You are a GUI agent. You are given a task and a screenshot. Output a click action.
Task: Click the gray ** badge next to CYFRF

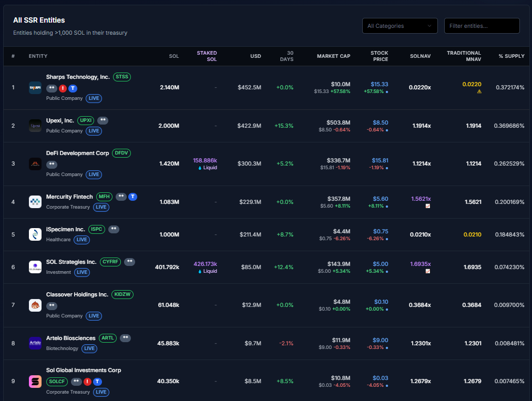[x=129, y=262]
